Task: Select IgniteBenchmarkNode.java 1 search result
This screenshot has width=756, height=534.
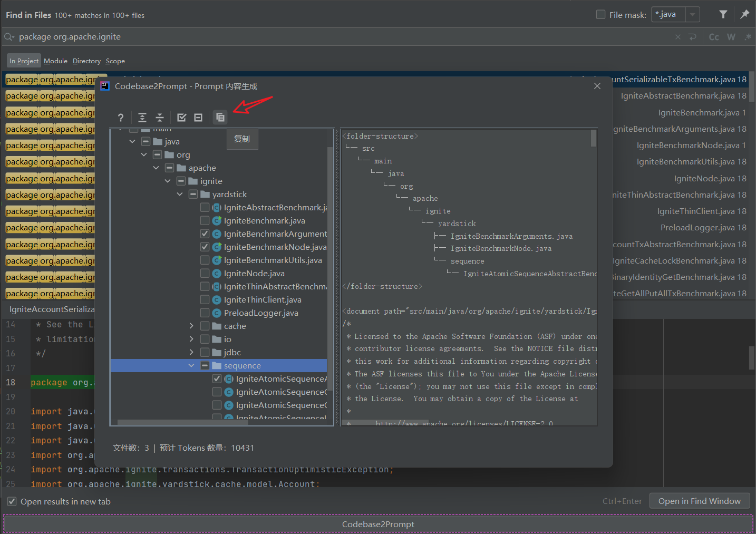Action: click(x=691, y=145)
